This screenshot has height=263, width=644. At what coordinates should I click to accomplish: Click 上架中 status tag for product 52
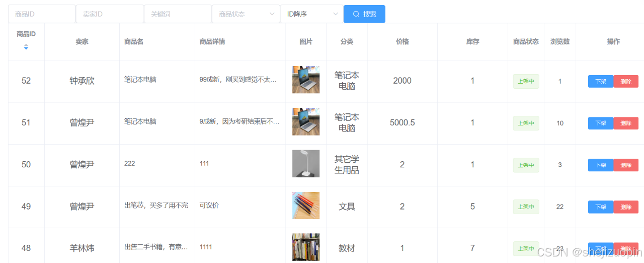(526, 81)
